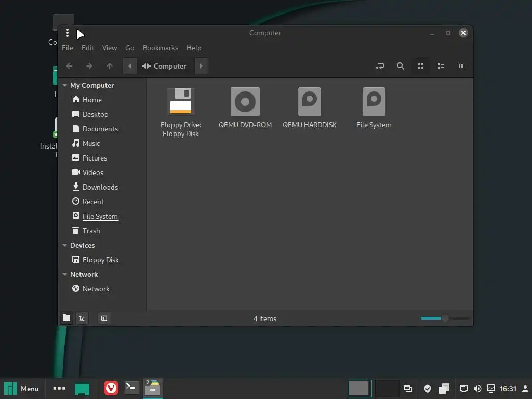Open window list panel icon

(408, 389)
